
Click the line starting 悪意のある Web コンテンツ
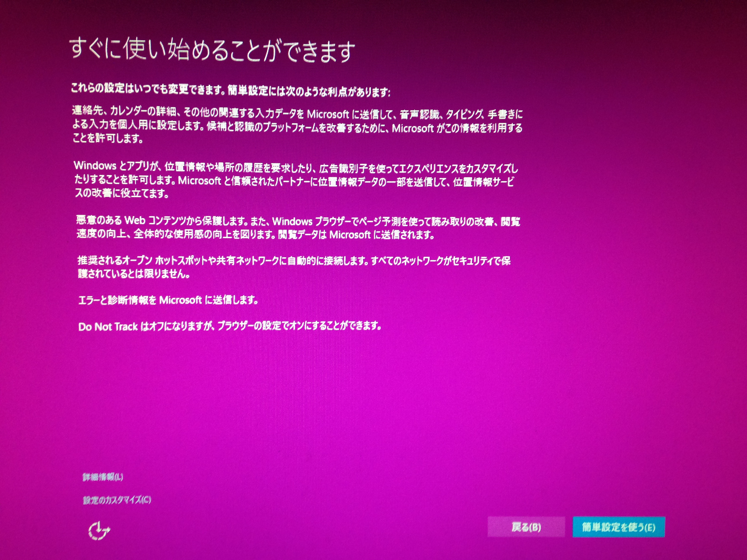(x=298, y=221)
